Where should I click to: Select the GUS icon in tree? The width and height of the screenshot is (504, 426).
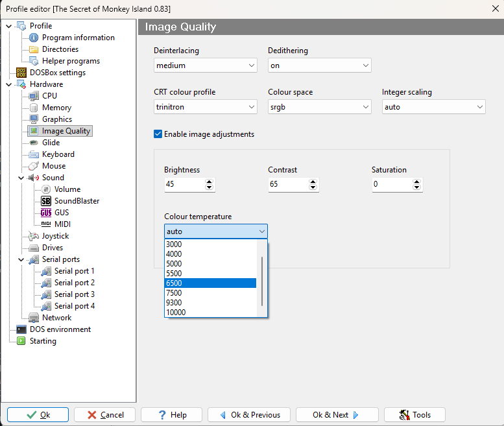(46, 213)
